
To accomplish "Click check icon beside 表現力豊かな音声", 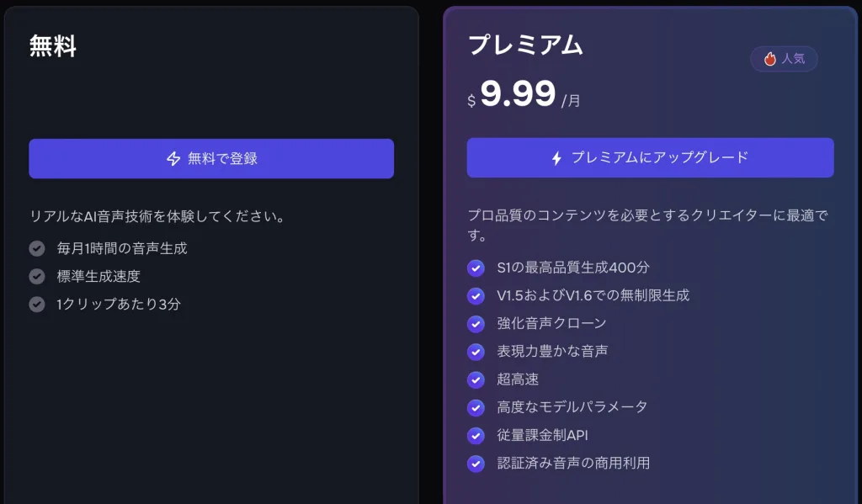I will point(476,351).
